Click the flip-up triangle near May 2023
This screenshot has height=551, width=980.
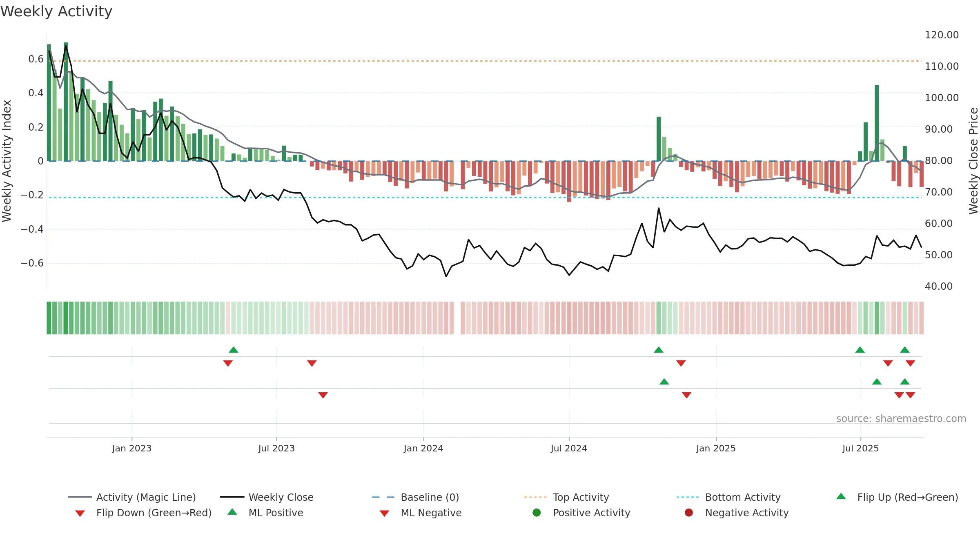pos(234,350)
